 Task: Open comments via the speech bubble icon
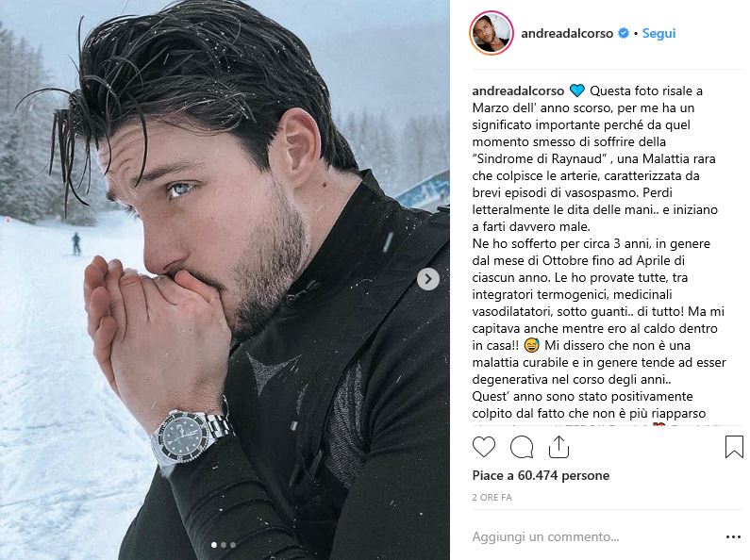tap(522, 447)
